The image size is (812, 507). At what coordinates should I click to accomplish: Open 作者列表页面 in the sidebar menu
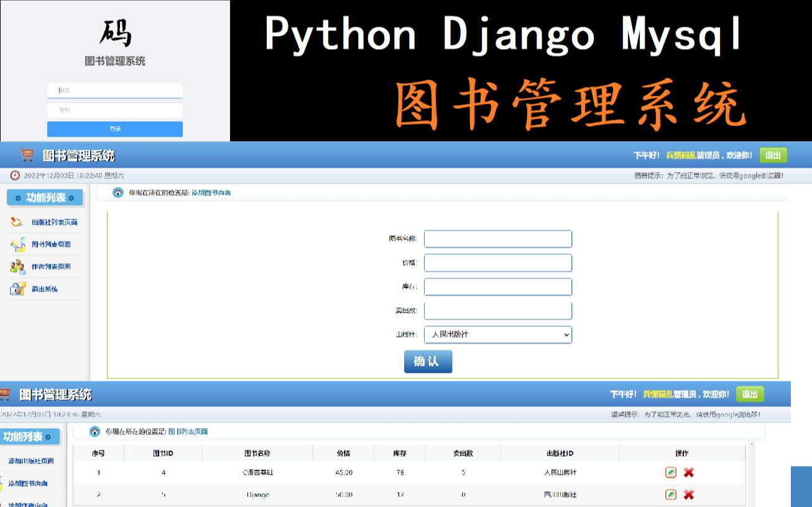click(51, 267)
